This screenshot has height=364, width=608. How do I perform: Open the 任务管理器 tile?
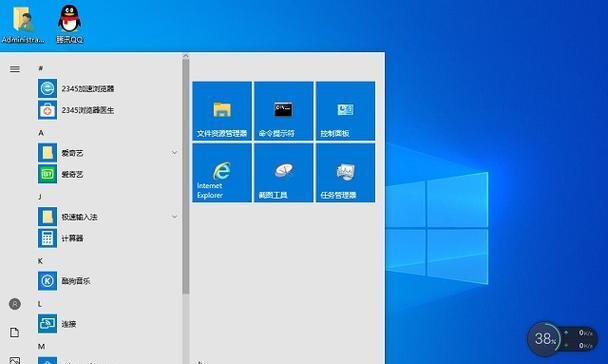point(345,173)
